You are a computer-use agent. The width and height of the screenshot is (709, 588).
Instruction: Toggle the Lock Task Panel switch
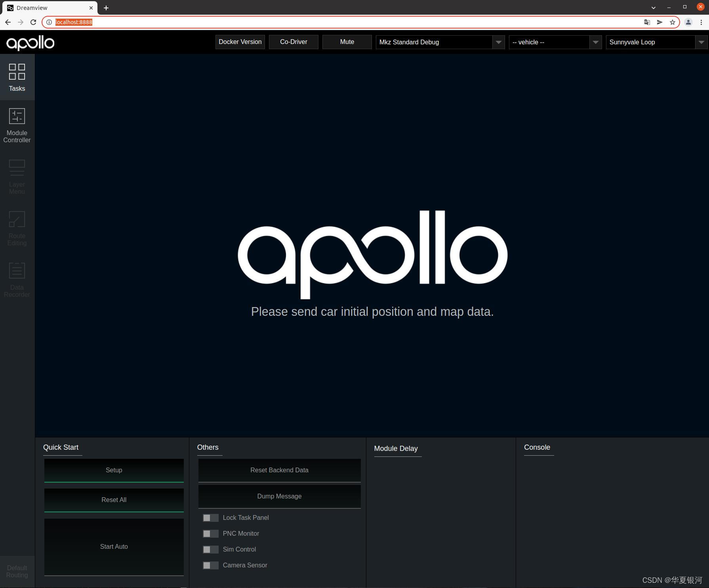tap(211, 518)
